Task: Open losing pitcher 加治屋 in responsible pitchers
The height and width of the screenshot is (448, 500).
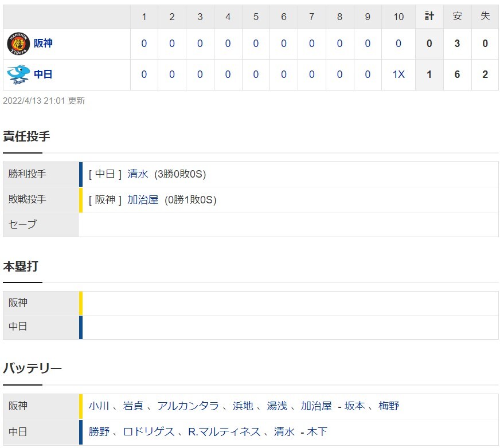Action: pos(143,200)
